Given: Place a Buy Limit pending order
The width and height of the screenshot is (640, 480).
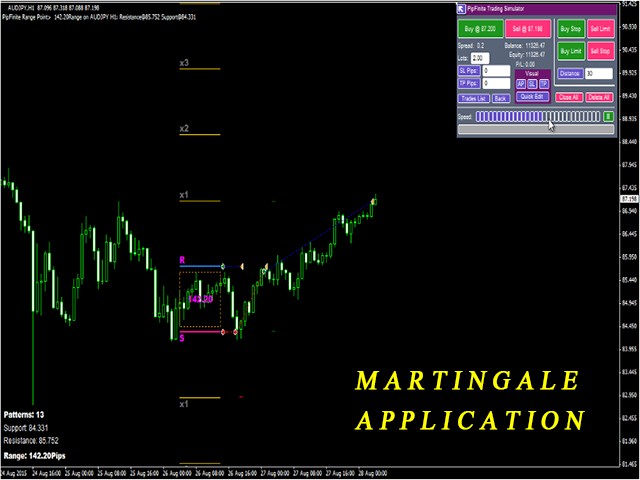Looking at the screenshot, I should point(570,51).
